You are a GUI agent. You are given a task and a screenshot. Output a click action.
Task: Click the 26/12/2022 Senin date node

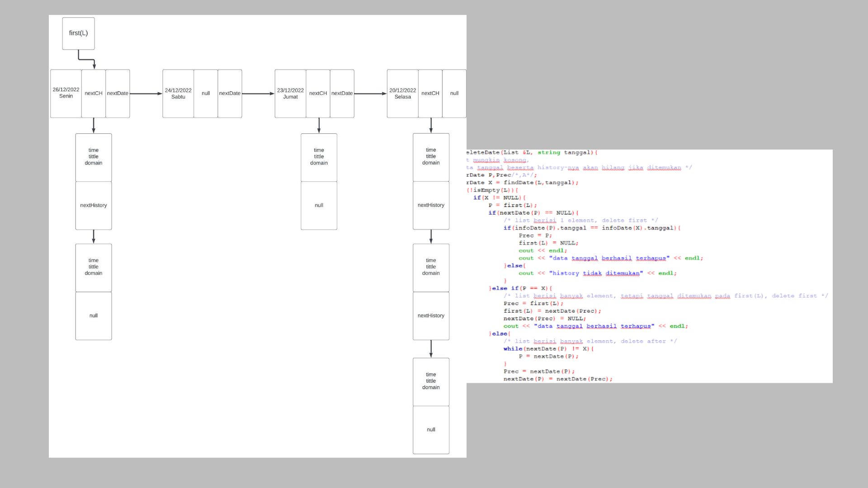[x=66, y=93]
